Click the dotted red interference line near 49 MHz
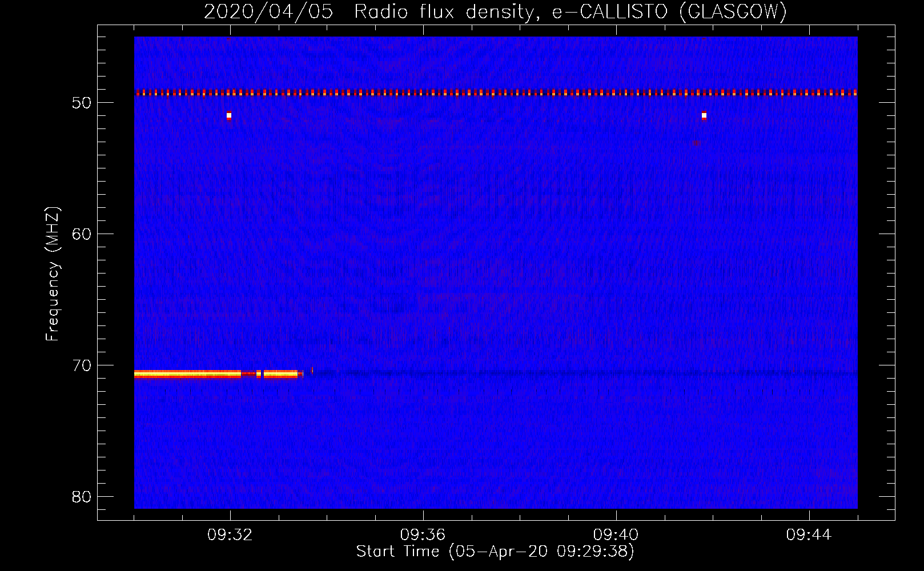The width and height of the screenshot is (924, 571). tap(496, 93)
